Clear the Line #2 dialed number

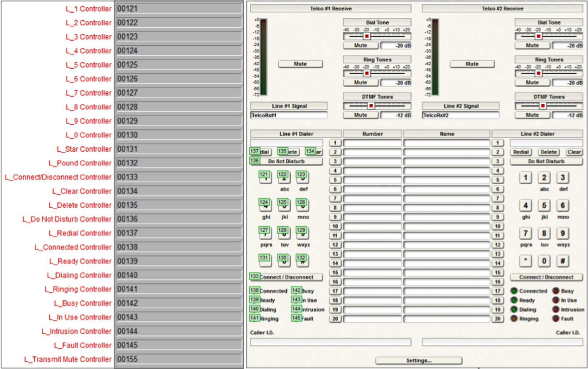pyautogui.click(x=574, y=152)
